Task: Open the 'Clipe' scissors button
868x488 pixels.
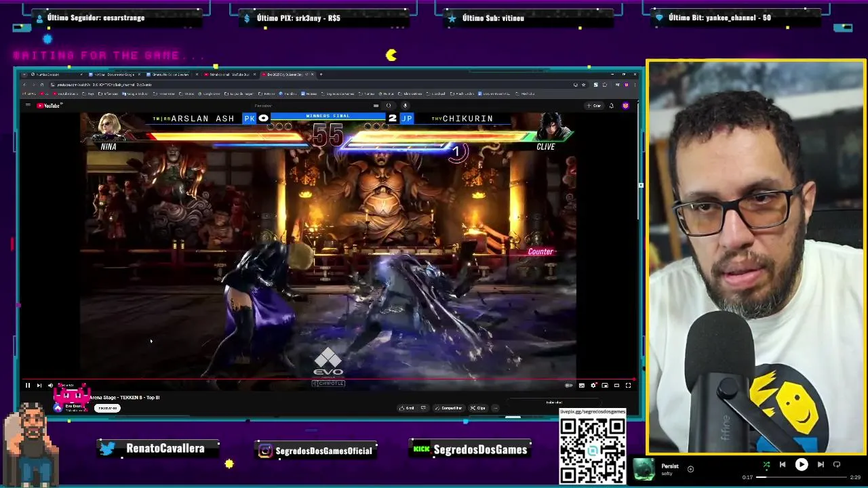Action: coord(477,408)
